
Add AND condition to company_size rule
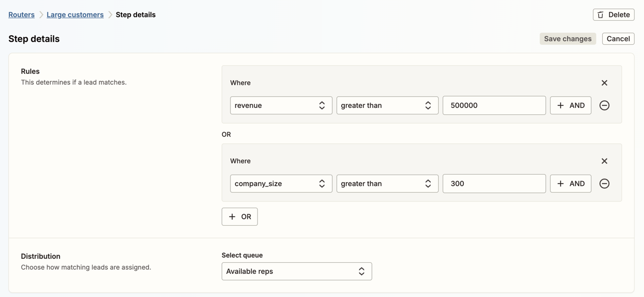click(x=570, y=184)
